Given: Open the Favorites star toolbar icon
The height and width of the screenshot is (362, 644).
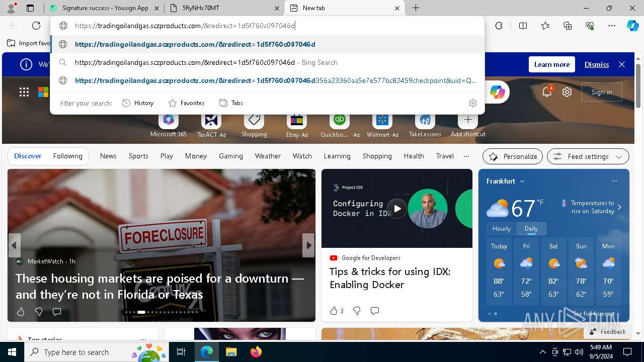Looking at the screenshot, I should tap(545, 26).
